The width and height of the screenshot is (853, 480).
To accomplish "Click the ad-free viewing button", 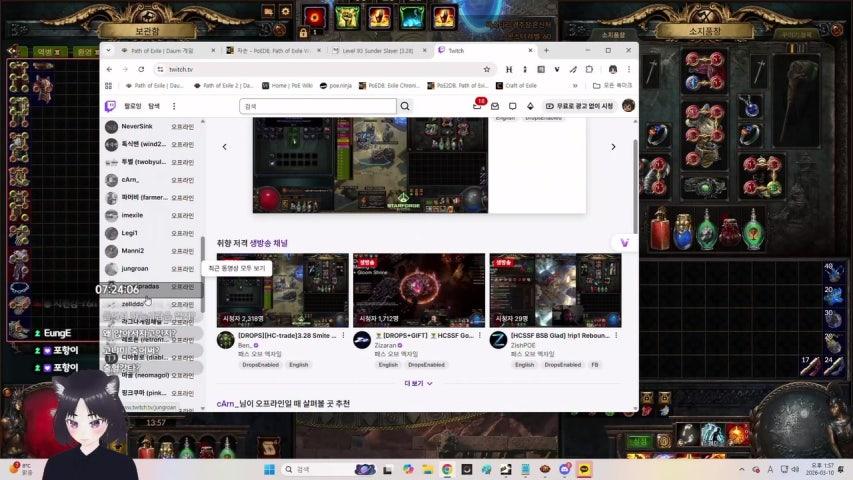I will pyautogui.click(x=579, y=106).
